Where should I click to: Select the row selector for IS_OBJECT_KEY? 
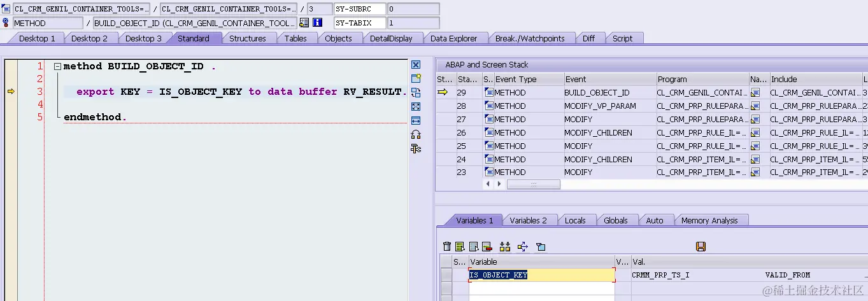click(x=446, y=275)
